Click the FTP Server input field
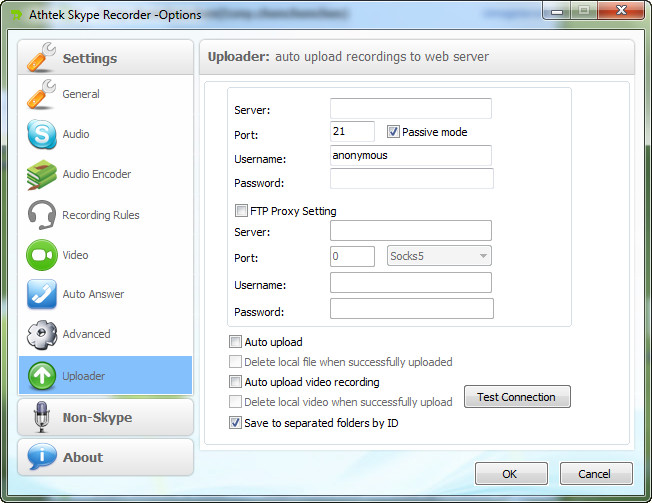This screenshot has height=503, width=652. point(411,108)
